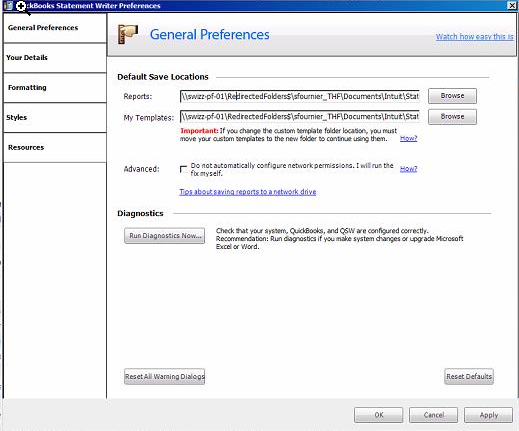Confirm with the OK button

click(x=379, y=415)
